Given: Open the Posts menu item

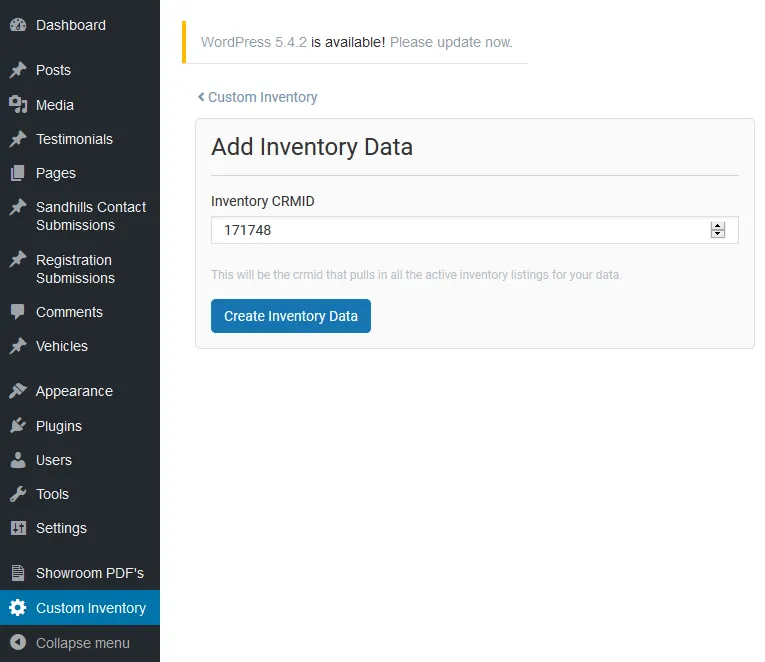Looking at the screenshot, I should tap(80, 70).
